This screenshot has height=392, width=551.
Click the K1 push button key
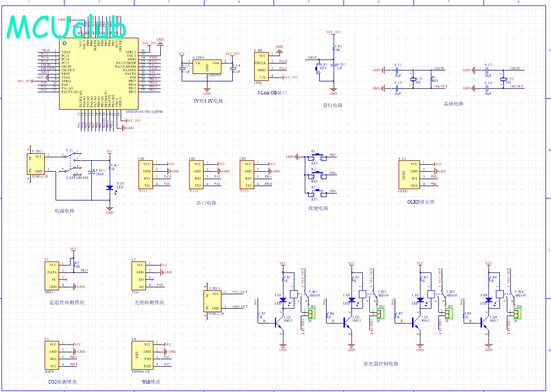pos(315,156)
